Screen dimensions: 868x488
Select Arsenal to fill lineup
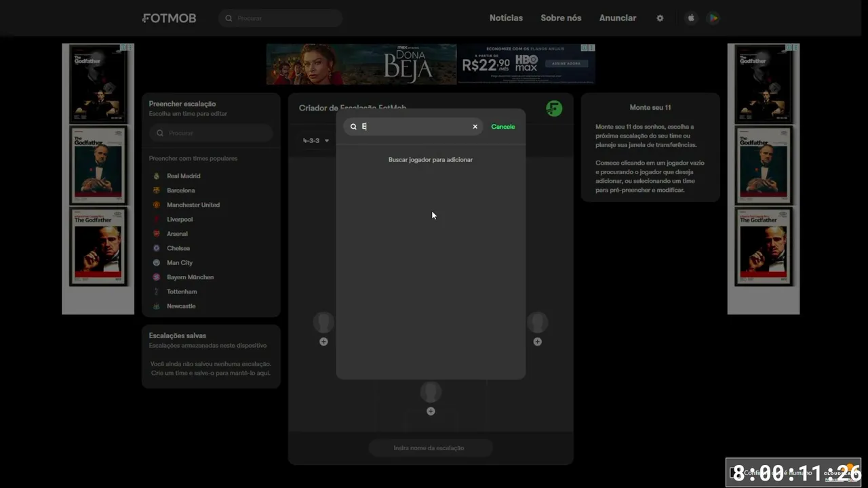pyautogui.click(x=178, y=234)
